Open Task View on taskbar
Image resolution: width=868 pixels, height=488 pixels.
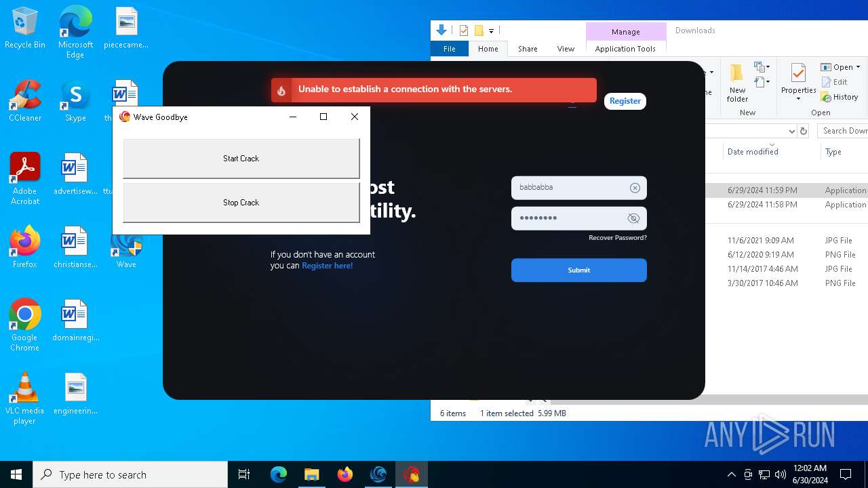click(x=244, y=474)
